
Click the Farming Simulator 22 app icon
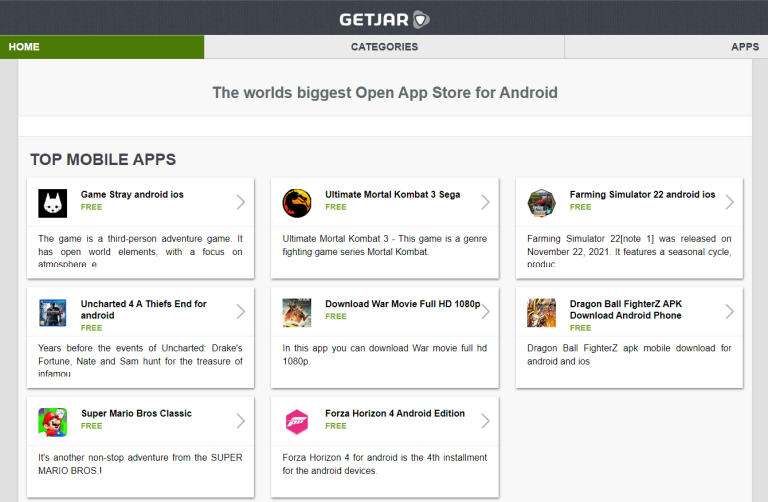541,203
